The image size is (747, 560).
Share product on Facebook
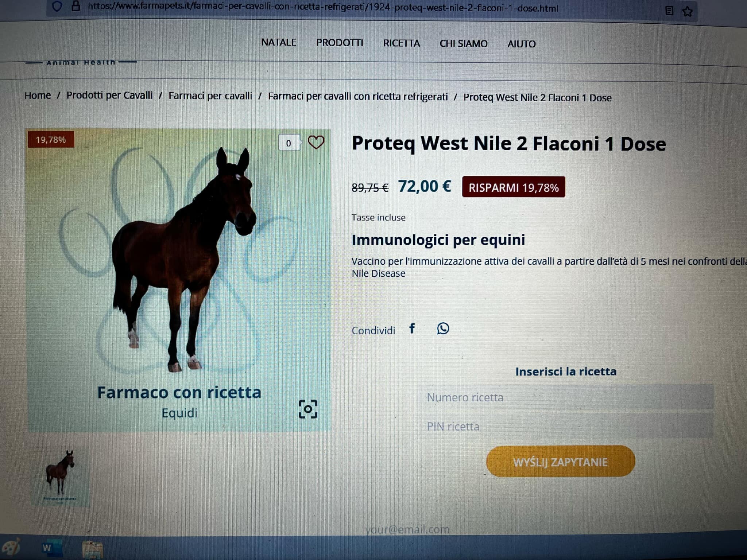pyautogui.click(x=412, y=328)
